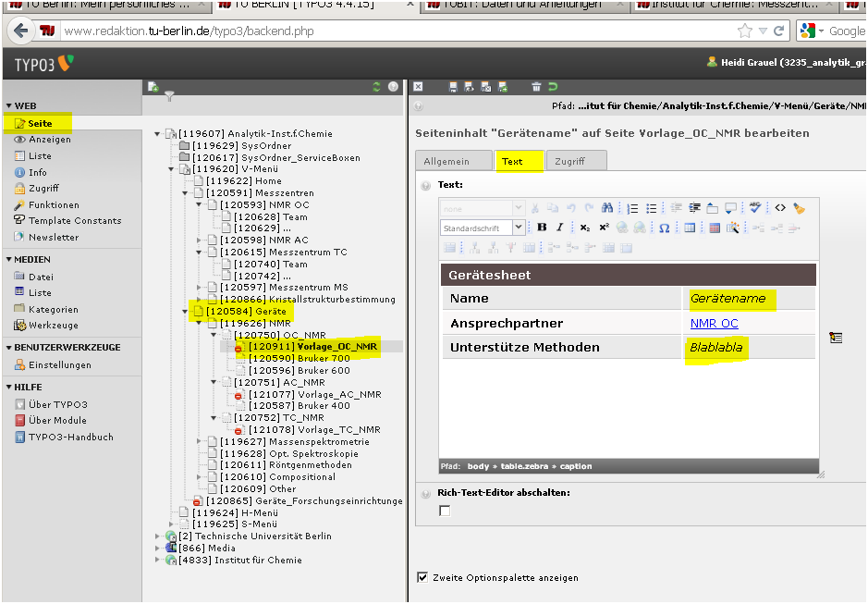The image size is (868, 604).
Task: Collapse the MEDIEN module group
Action: point(9,259)
